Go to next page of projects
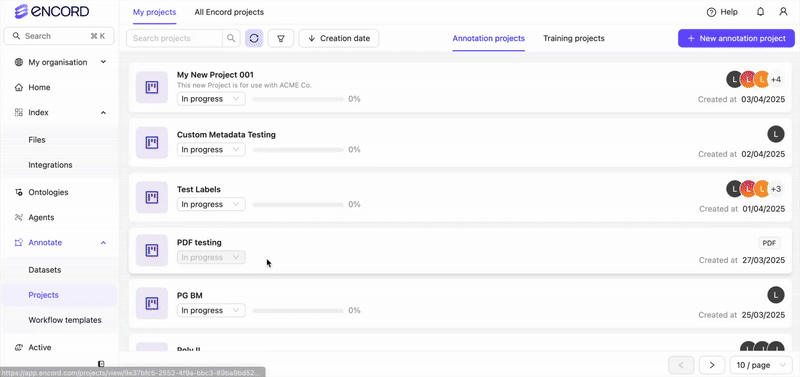800x377 pixels. (x=712, y=365)
